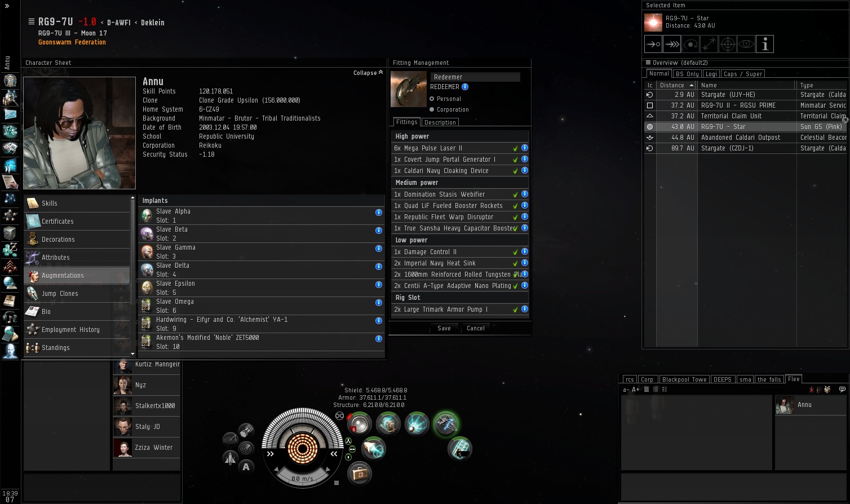Click the ship-shaped button on the HUD
The height and width of the screenshot is (504, 850).
[230, 458]
